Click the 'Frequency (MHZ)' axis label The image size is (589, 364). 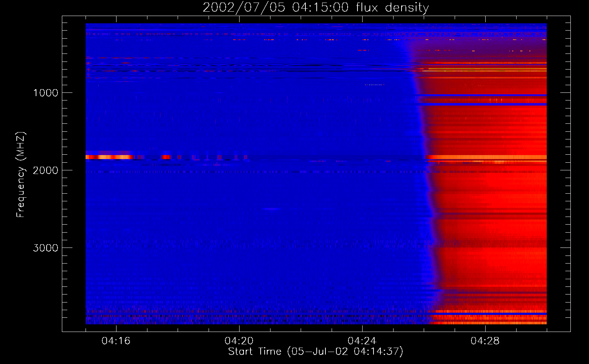click(x=21, y=175)
